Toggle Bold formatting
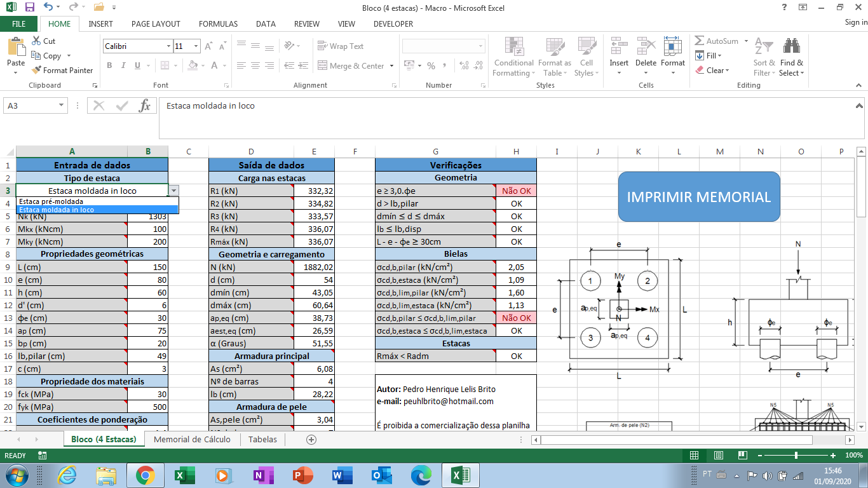This screenshot has height=488, width=868. [x=109, y=65]
